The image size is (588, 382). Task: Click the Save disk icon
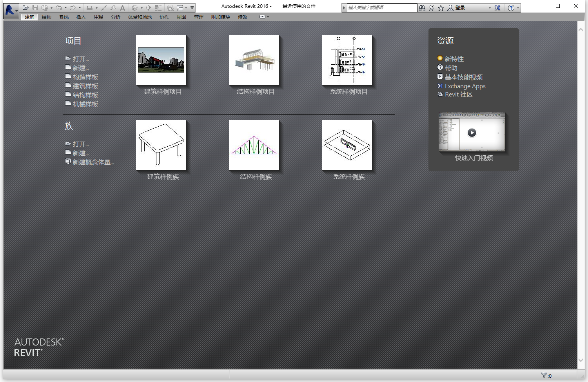(35, 8)
